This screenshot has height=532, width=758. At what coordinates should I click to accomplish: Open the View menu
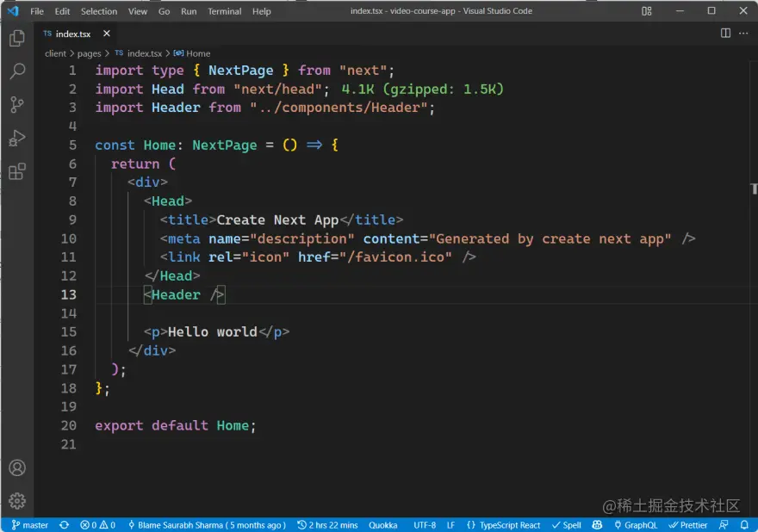click(137, 11)
